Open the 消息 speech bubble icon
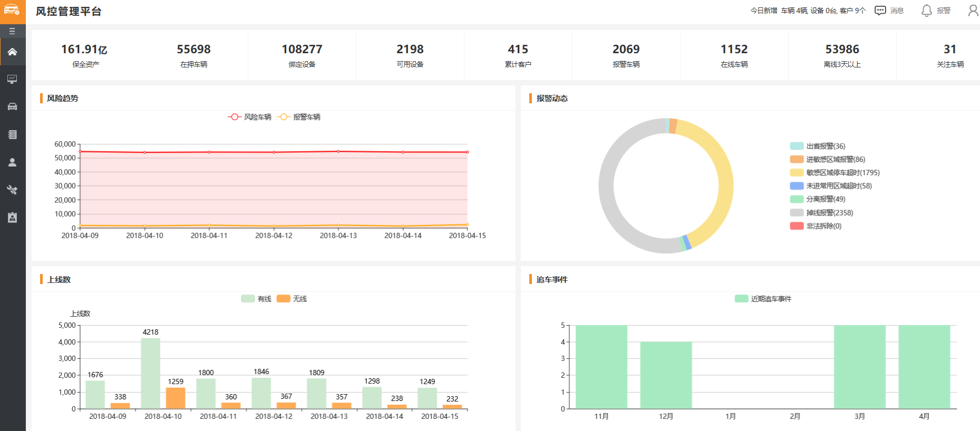980x431 pixels. (880, 11)
